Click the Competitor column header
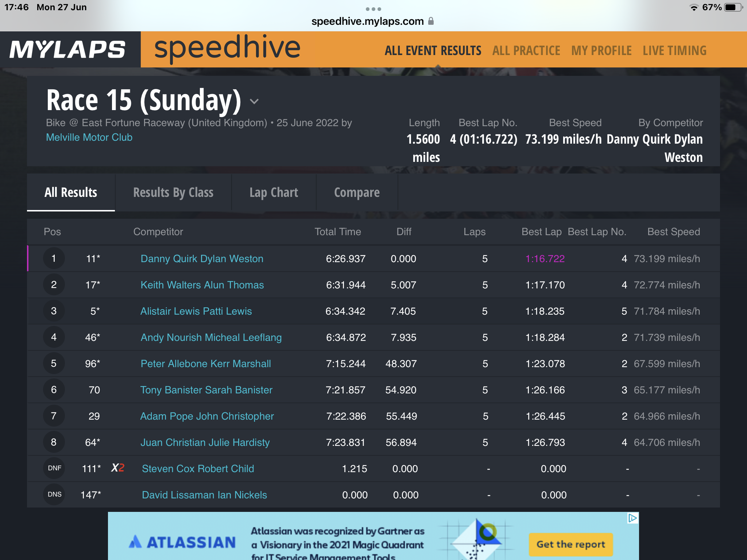The width and height of the screenshot is (747, 560). tap(158, 232)
